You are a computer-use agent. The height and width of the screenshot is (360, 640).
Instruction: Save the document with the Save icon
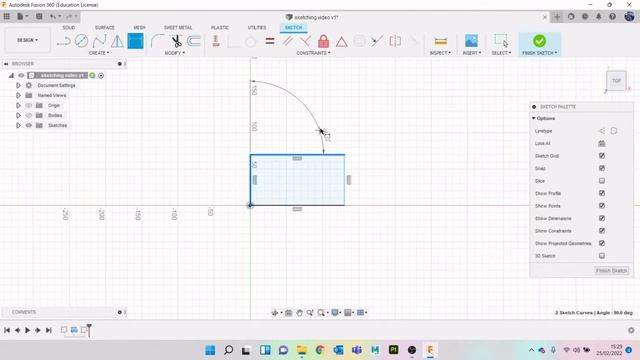[x=39, y=17]
